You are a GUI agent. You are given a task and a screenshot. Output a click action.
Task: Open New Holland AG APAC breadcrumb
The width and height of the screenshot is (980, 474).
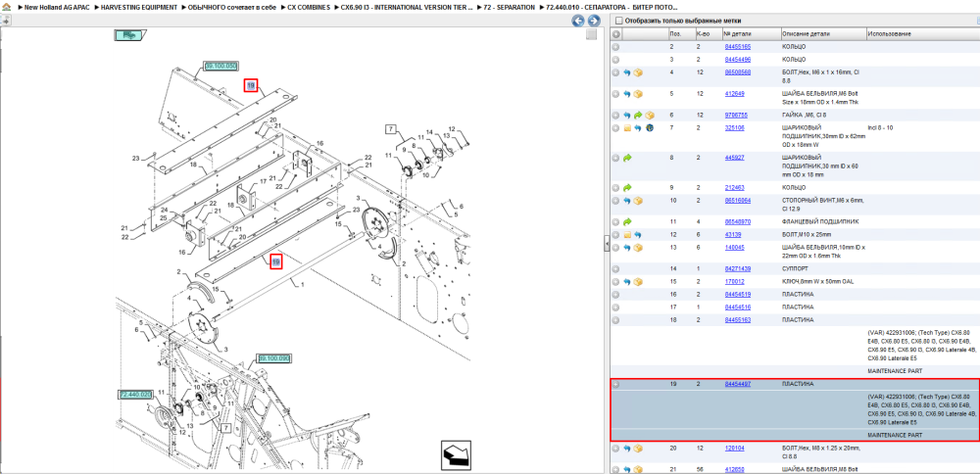coord(57,7)
